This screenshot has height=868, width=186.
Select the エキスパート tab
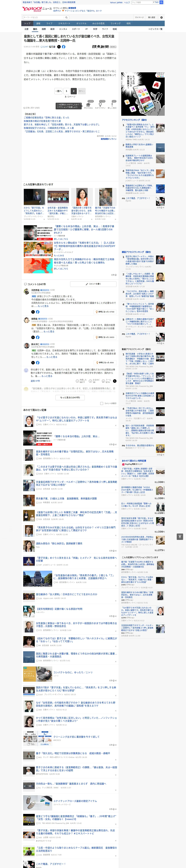point(64,24)
